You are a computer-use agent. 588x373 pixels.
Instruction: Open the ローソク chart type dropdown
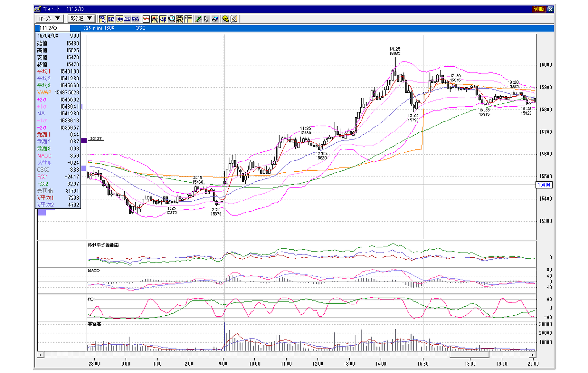point(50,18)
